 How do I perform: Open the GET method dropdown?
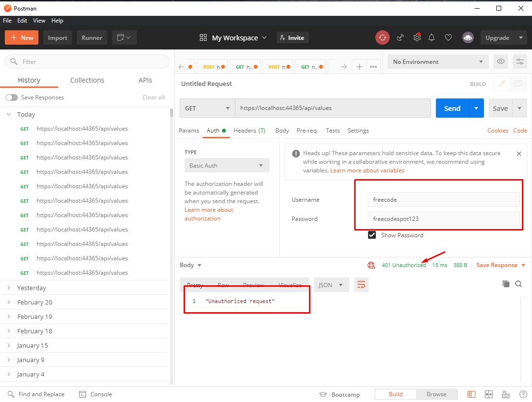pyautogui.click(x=207, y=109)
